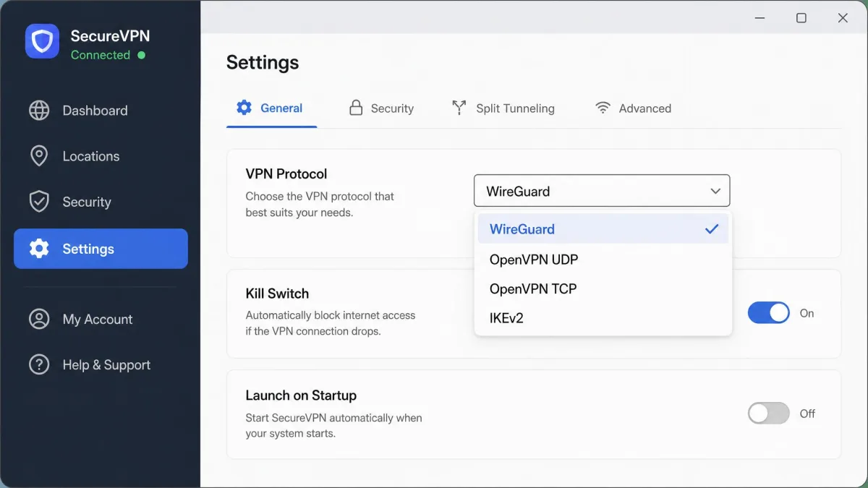Viewport: 868px width, 488px height.
Task: Choose OpenVPN UDP from the protocol list
Action: click(603, 259)
